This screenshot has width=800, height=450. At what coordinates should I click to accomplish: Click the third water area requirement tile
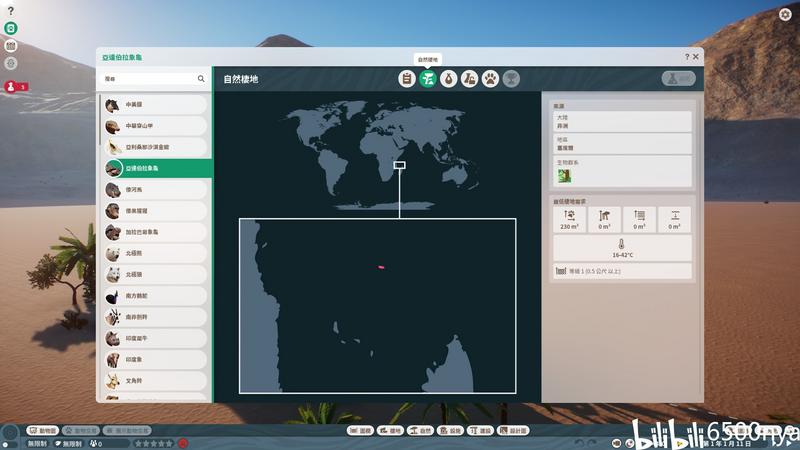(x=639, y=220)
